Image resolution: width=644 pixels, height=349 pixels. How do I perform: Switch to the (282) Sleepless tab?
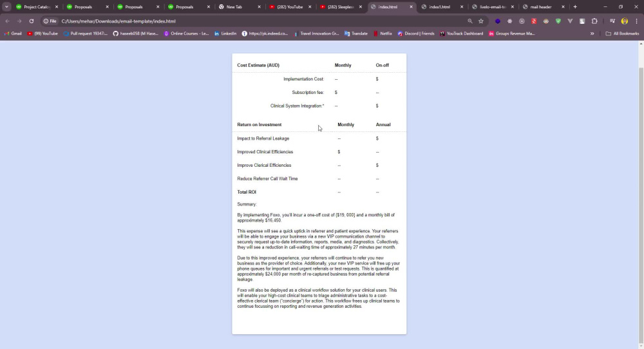coord(341,7)
